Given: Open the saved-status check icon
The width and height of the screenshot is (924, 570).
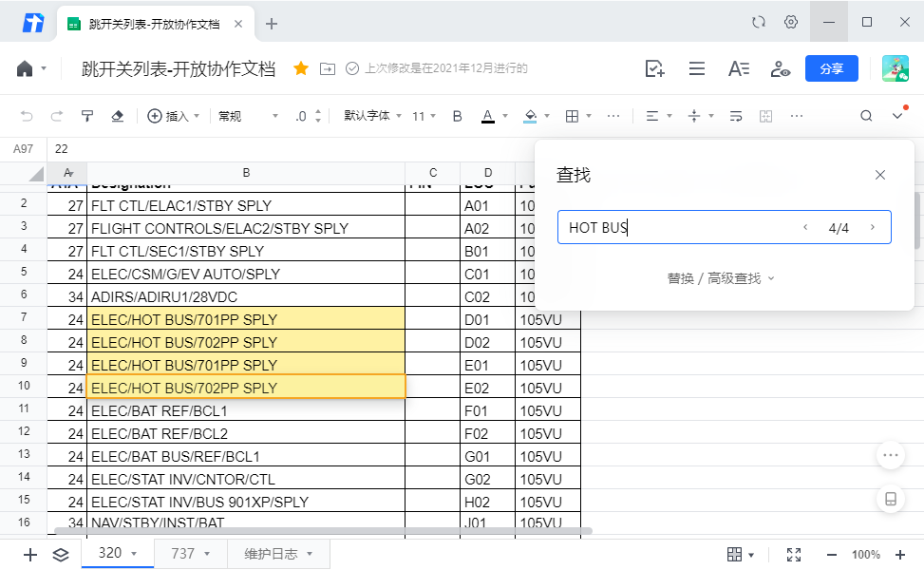Looking at the screenshot, I should (351, 69).
